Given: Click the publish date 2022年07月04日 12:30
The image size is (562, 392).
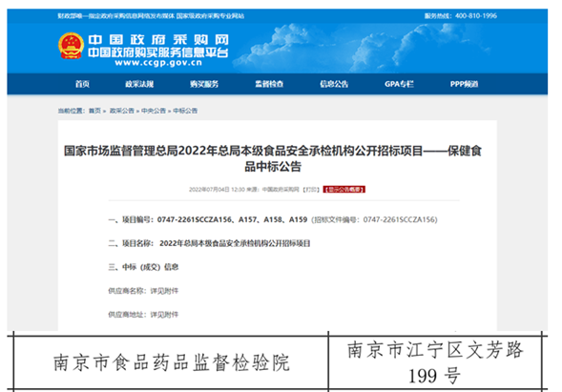Looking at the screenshot, I should pos(217,189).
